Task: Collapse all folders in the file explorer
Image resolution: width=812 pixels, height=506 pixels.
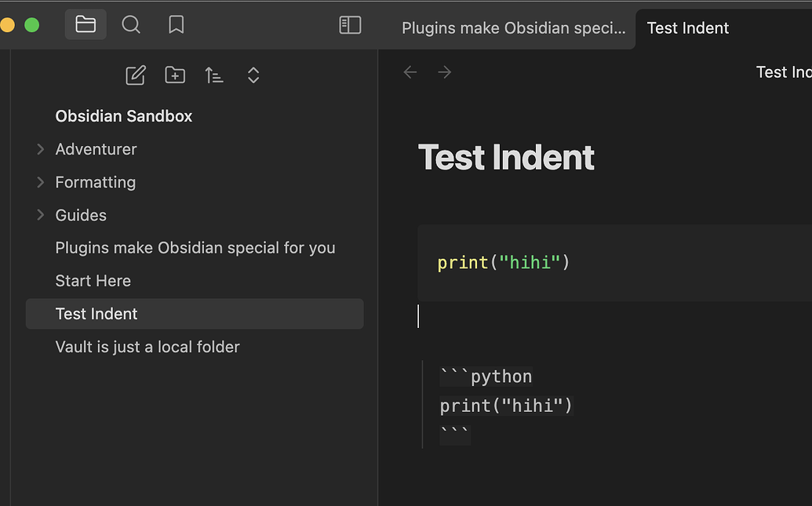Action: point(253,75)
